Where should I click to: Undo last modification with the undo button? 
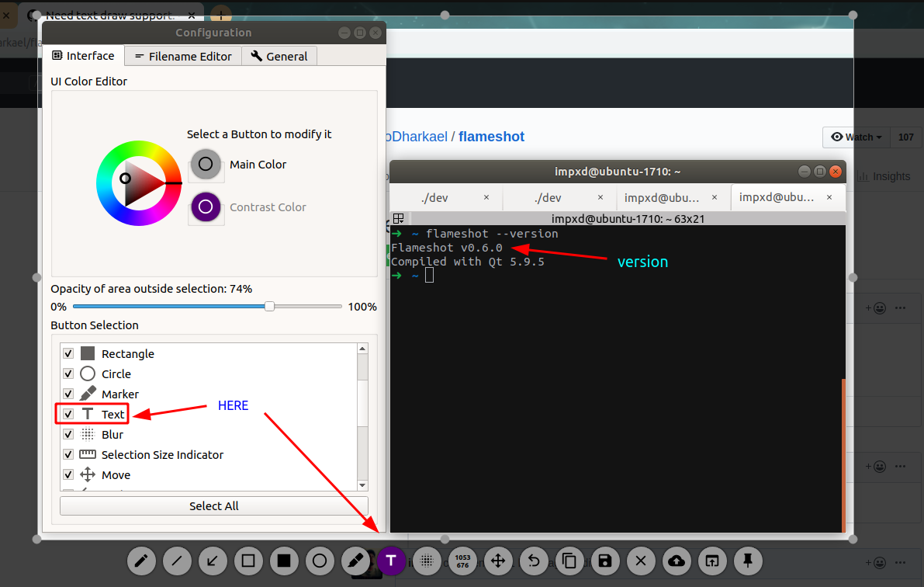coord(534,561)
